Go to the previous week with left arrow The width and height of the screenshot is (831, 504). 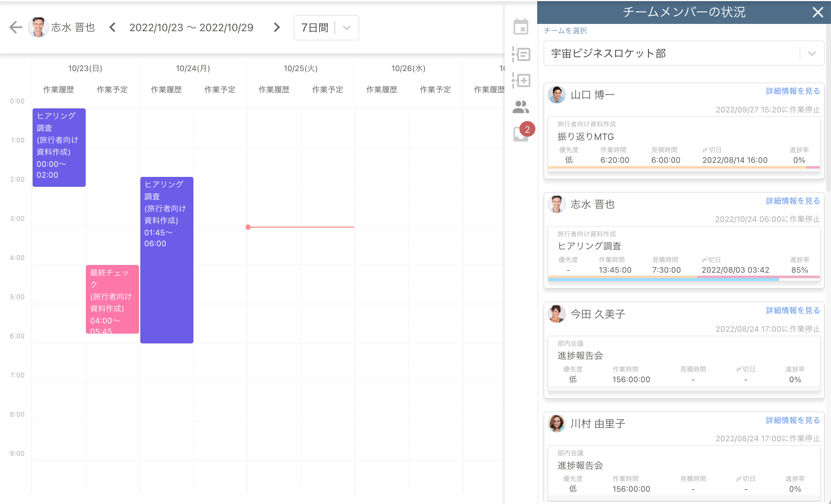[x=112, y=27]
